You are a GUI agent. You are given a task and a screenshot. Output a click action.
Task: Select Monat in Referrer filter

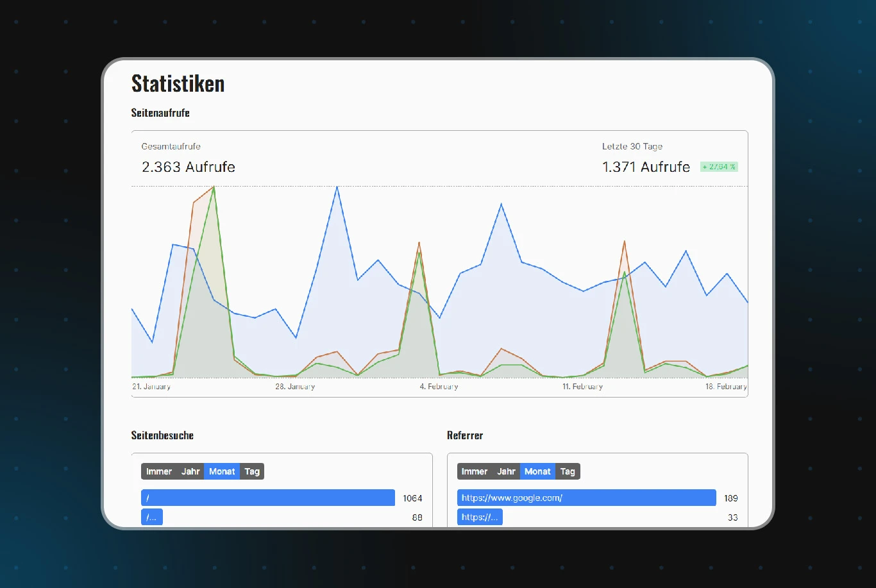537,471
